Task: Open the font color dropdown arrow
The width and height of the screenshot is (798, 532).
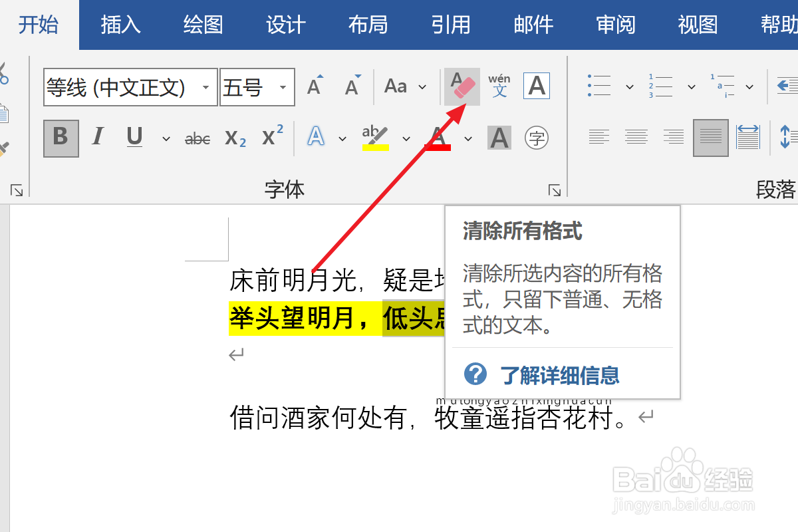Action: [467, 138]
